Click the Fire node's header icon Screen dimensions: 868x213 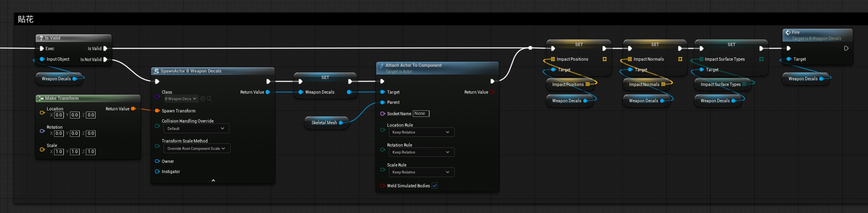coord(788,33)
